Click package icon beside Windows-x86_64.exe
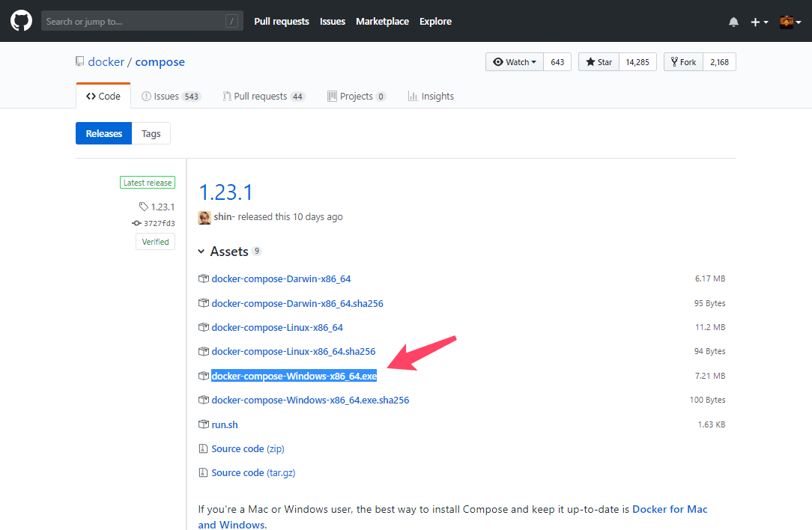The height and width of the screenshot is (530, 812). pyautogui.click(x=204, y=376)
